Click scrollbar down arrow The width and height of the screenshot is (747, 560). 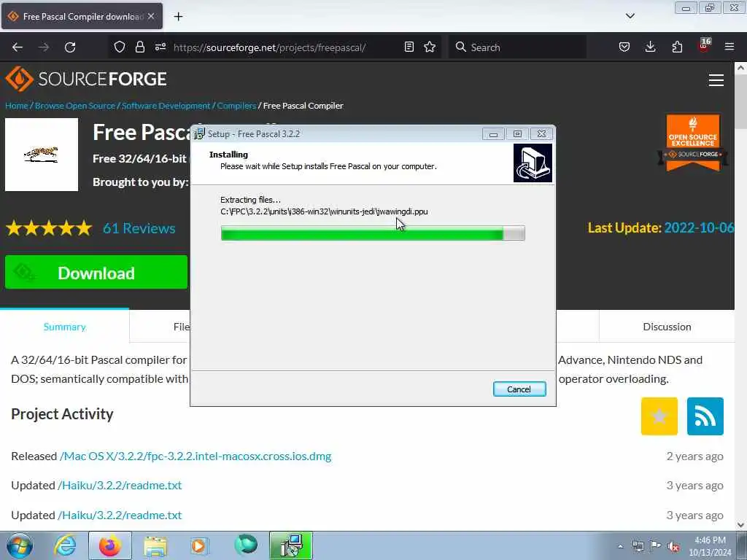pyautogui.click(x=740, y=525)
